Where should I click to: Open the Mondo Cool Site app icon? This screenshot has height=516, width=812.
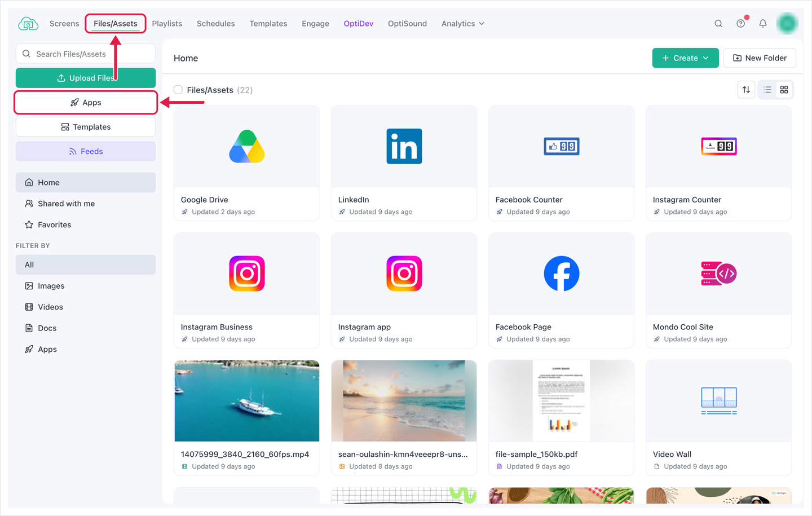pos(719,274)
